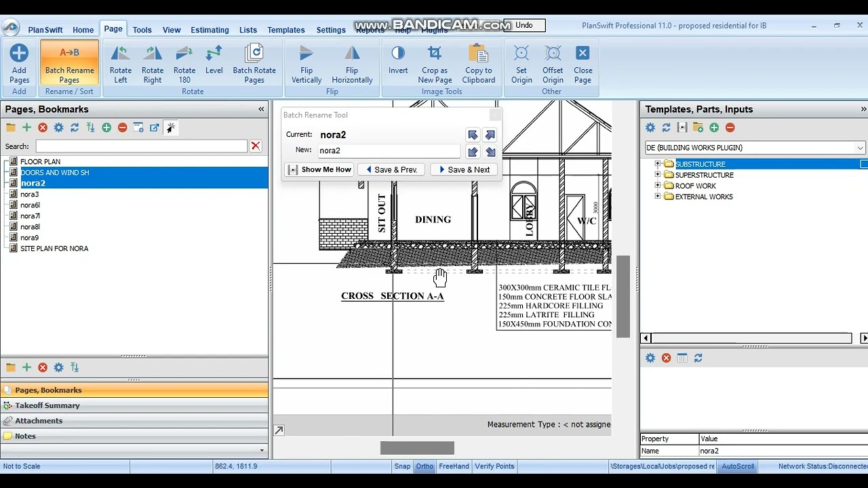Click Save & Next button
This screenshot has height=488, width=868.
coord(465,169)
